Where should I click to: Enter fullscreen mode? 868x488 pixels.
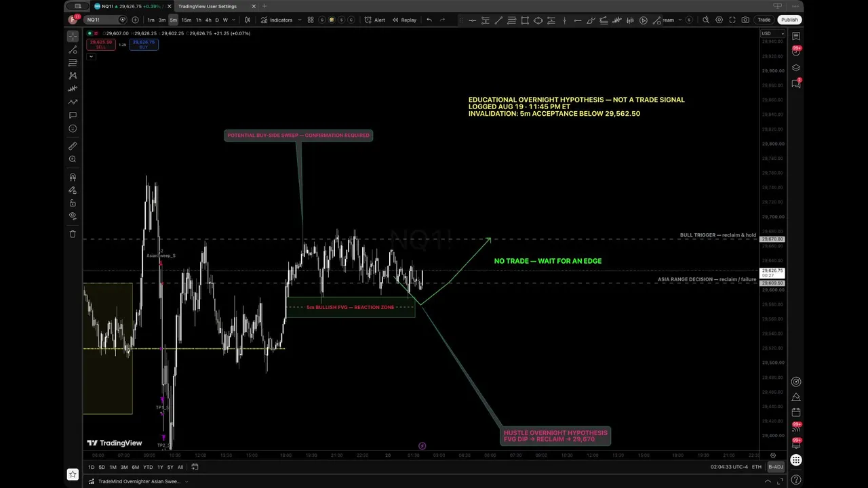tap(732, 20)
